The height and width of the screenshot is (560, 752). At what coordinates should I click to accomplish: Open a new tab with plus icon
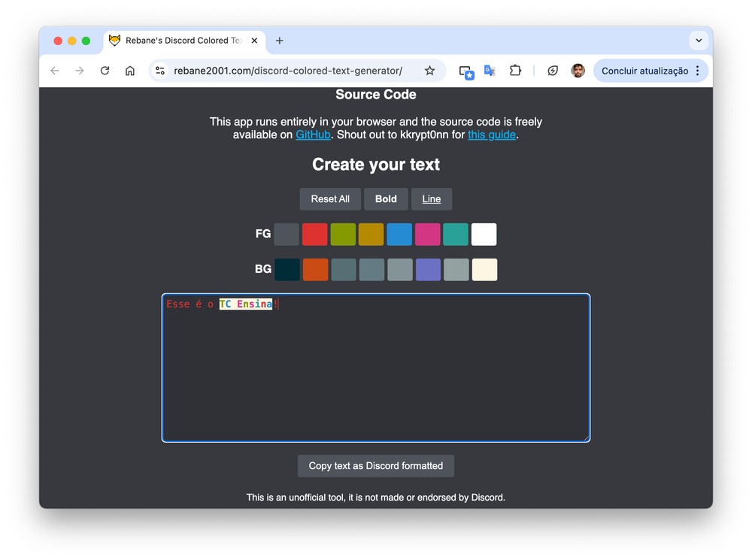pos(280,41)
